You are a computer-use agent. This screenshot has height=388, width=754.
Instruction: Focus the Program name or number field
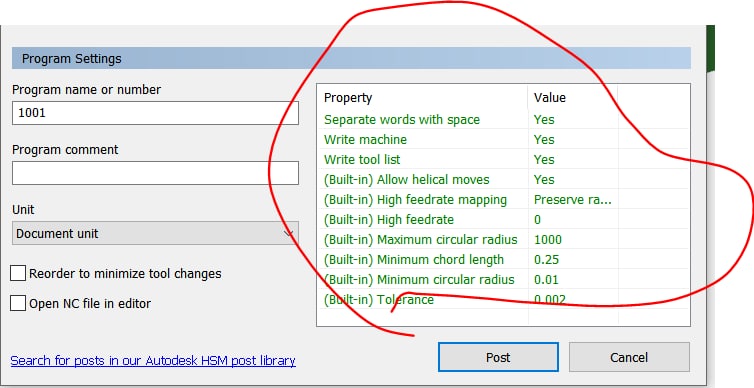[x=155, y=113]
